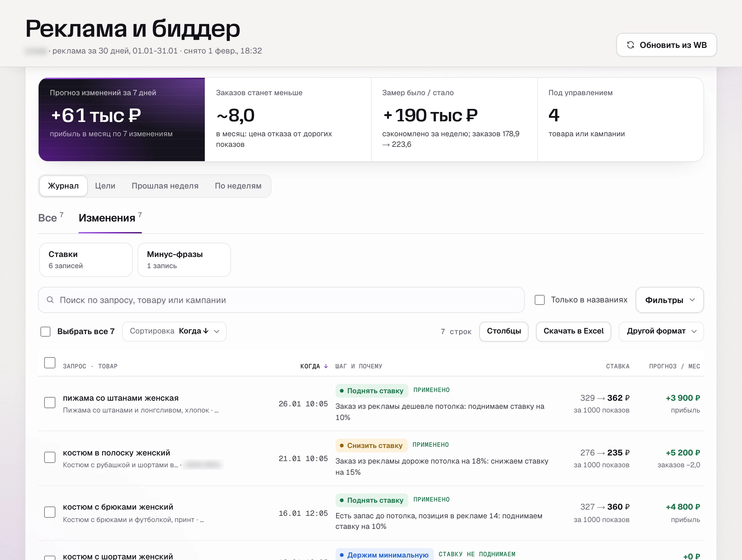The width and height of the screenshot is (742, 560).
Task: Click the Поднять ставку badge dated 26.01
Action: click(x=372, y=391)
